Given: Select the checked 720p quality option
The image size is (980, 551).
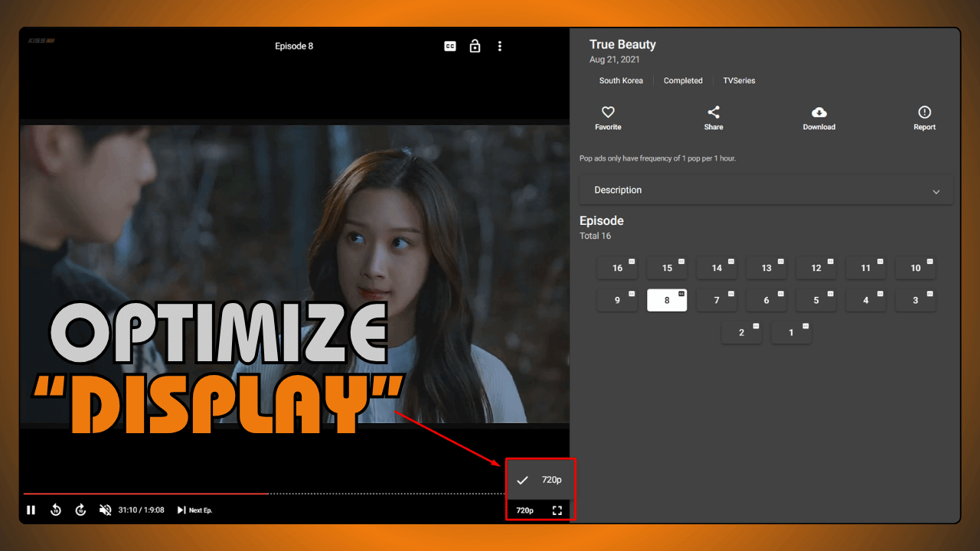Looking at the screenshot, I should pos(541,480).
